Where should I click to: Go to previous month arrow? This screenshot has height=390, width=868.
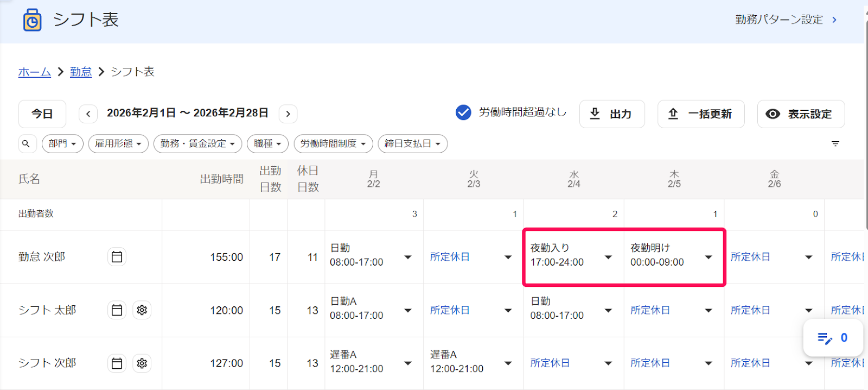pos(88,114)
